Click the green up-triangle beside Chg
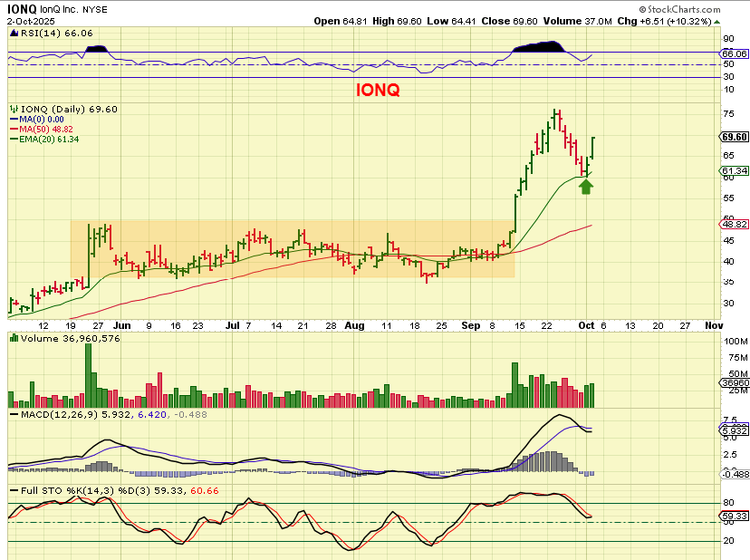 click(716, 22)
